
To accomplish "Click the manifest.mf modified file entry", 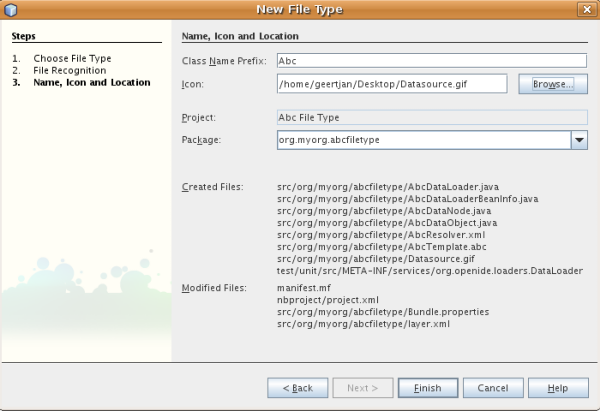I will (302, 287).
